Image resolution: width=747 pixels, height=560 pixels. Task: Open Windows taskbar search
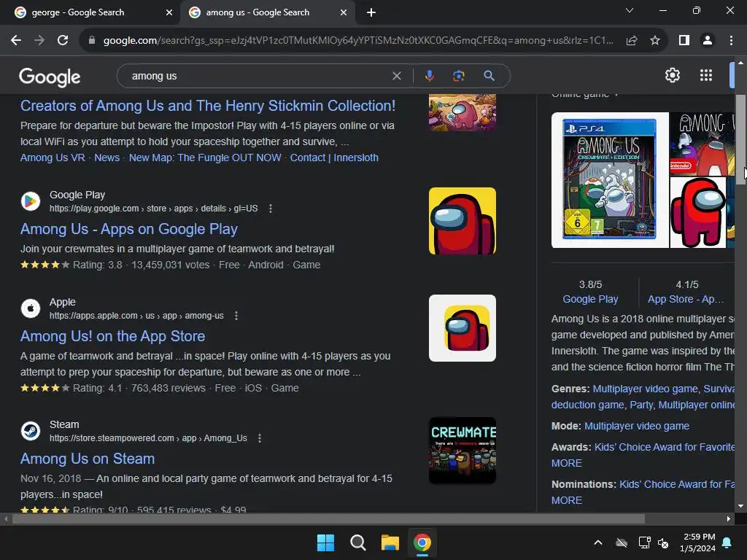(x=357, y=542)
